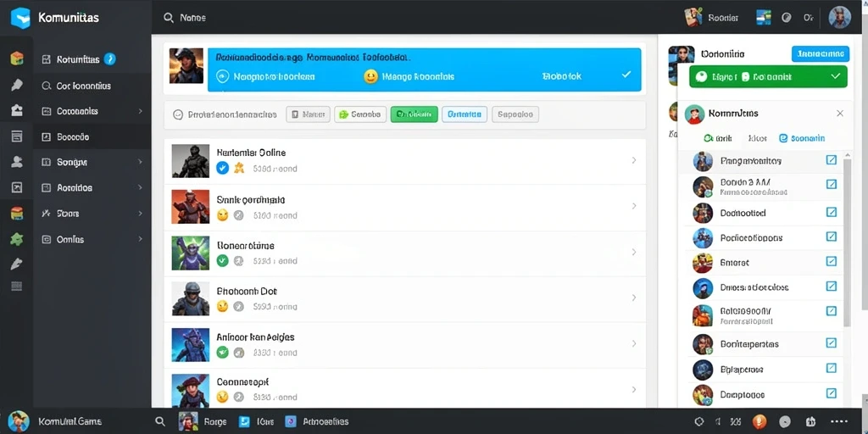Click the Soncobs filter button with green icon
Screen dimensions: 868x434
pyautogui.click(x=360, y=114)
